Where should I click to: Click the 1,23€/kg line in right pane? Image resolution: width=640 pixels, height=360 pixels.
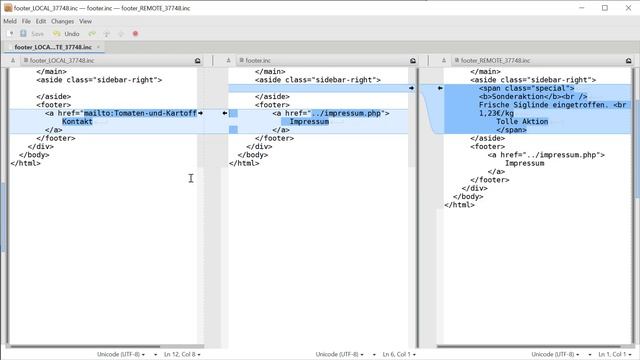pyautogui.click(x=496, y=113)
